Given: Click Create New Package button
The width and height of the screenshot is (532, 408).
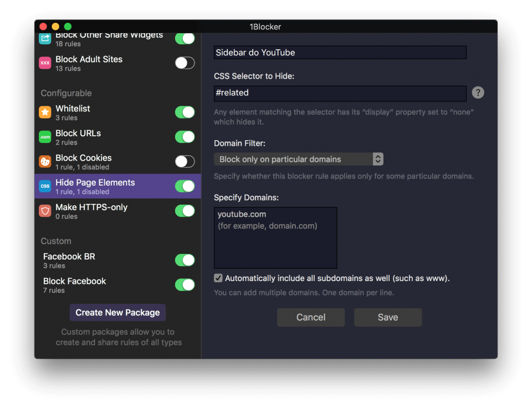Looking at the screenshot, I should [x=117, y=313].
